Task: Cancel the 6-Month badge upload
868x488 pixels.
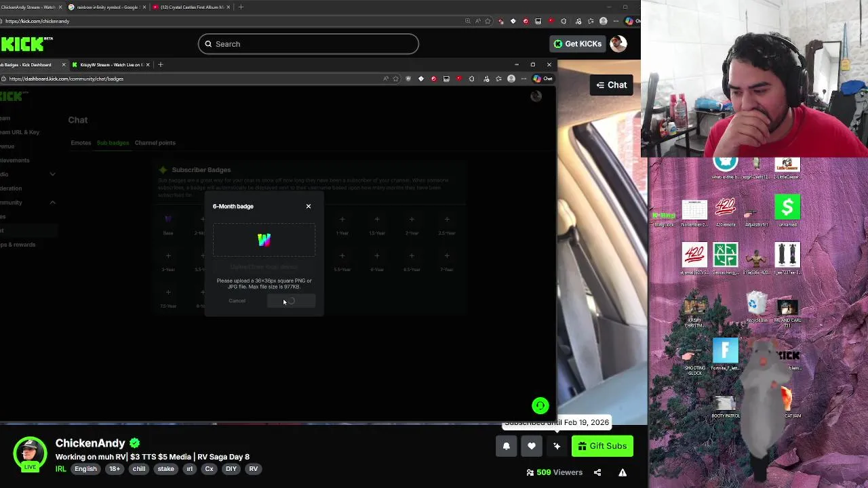Action: (237, 301)
